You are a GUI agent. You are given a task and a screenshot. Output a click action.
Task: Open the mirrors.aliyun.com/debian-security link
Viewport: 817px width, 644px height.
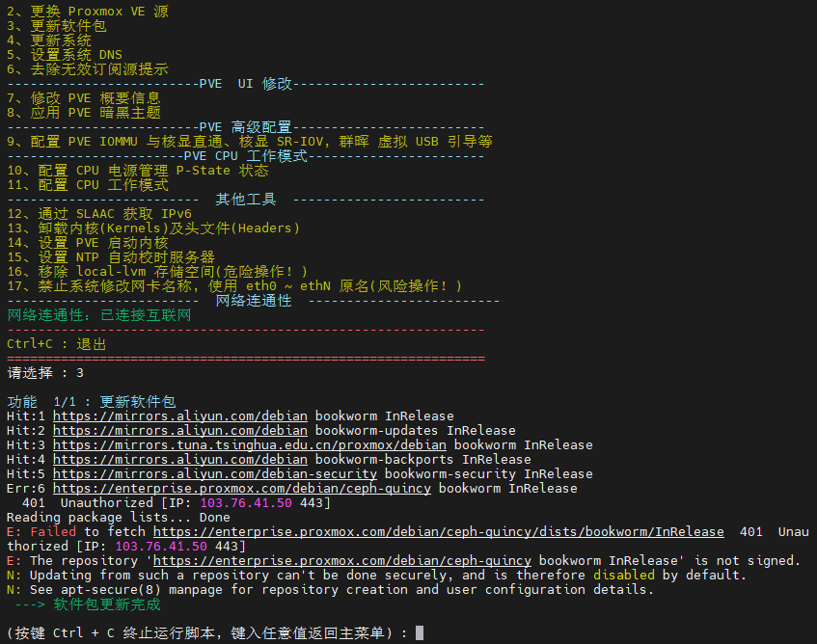(215, 474)
